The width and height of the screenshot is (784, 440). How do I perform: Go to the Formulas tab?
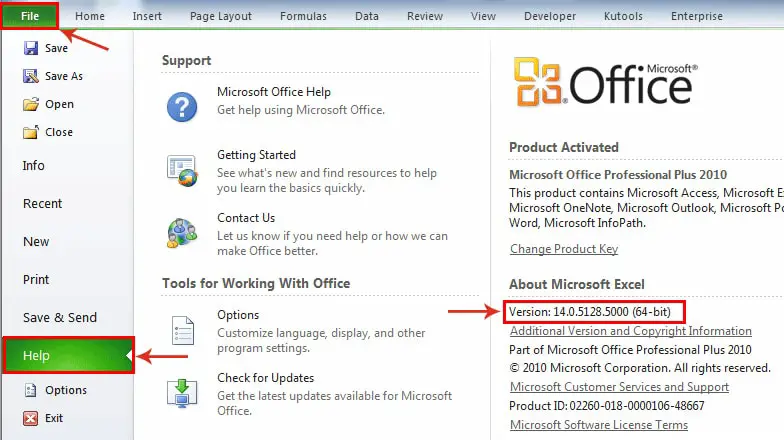click(x=303, y=16)
